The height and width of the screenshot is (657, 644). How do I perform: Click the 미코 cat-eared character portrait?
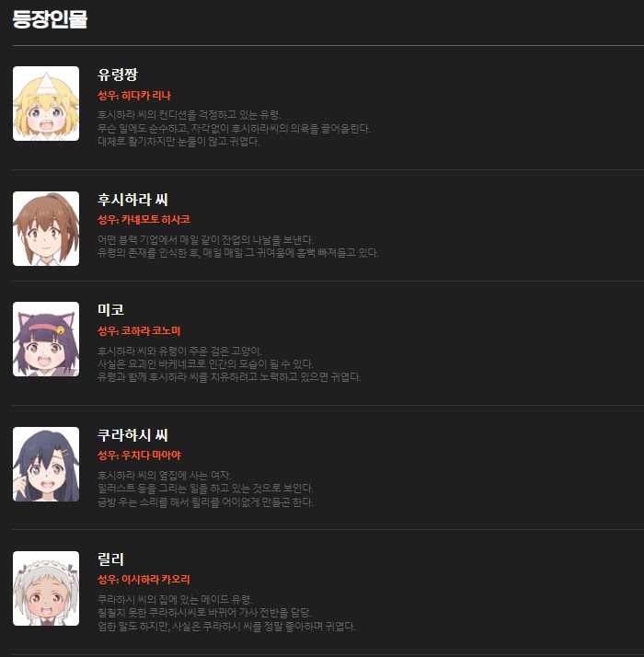46,339
